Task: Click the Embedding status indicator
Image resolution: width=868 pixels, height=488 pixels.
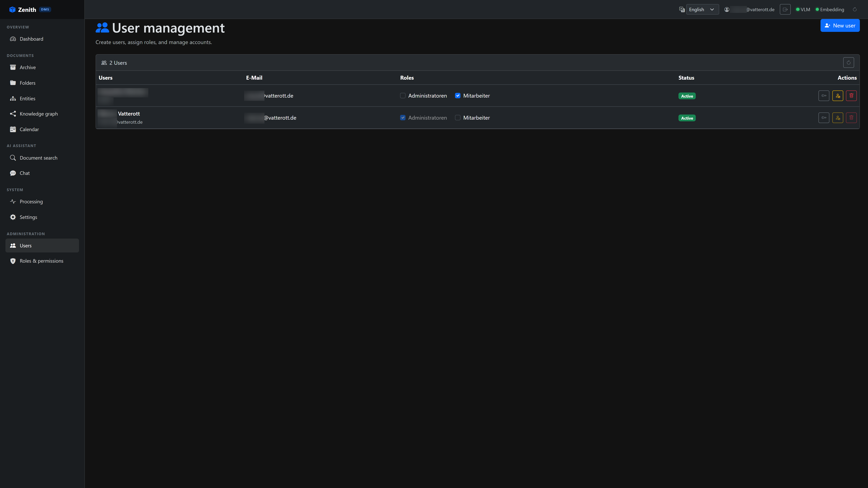Action: 830,9
